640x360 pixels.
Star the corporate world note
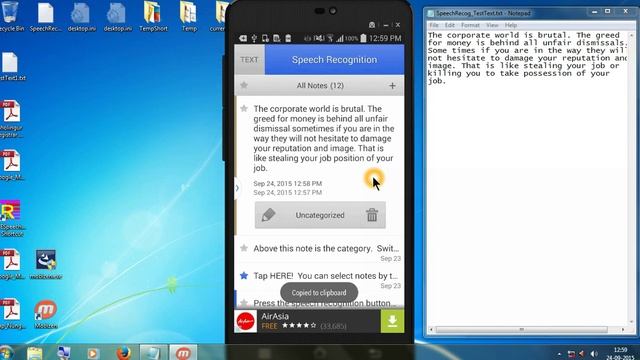pos(244,109)
